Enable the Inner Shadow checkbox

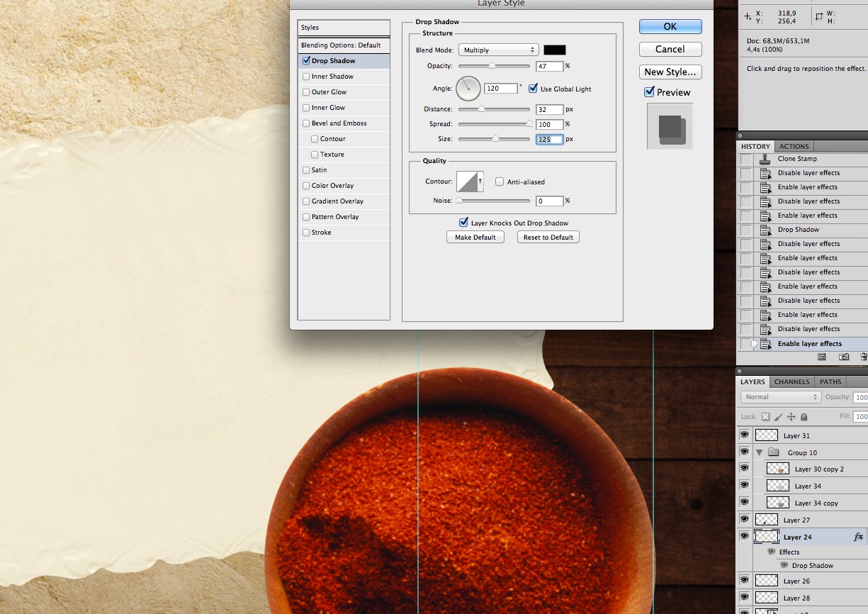pyautogui.click(x=306, y=77)
